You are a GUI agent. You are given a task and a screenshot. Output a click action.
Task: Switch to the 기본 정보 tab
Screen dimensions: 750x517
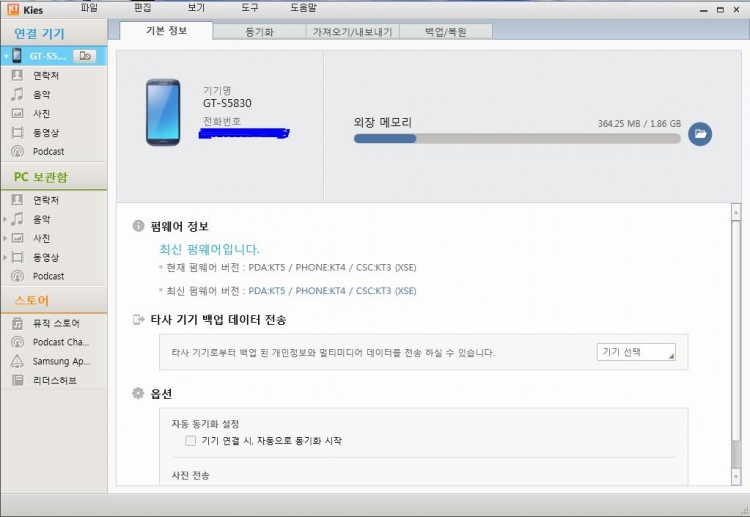(166, 31)
